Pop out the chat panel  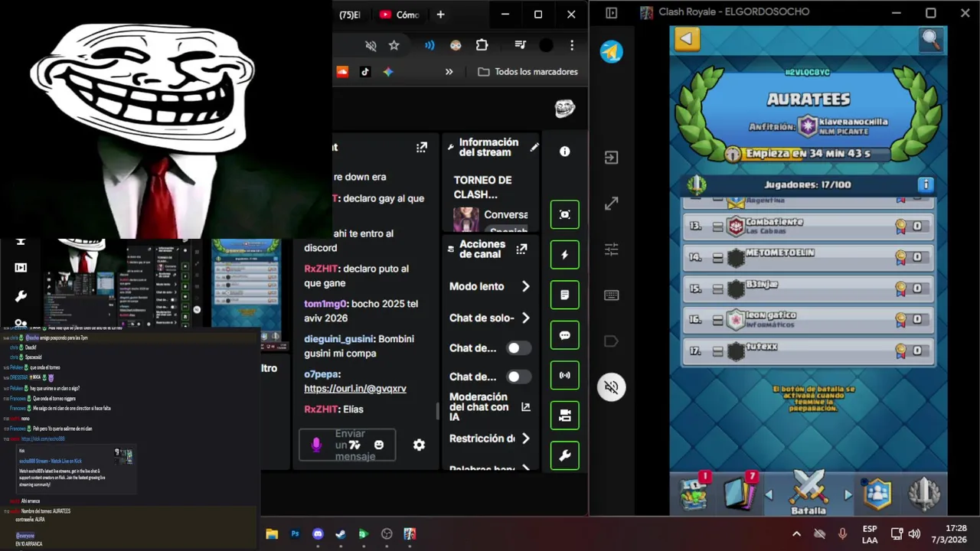click(x=422, y=147)
